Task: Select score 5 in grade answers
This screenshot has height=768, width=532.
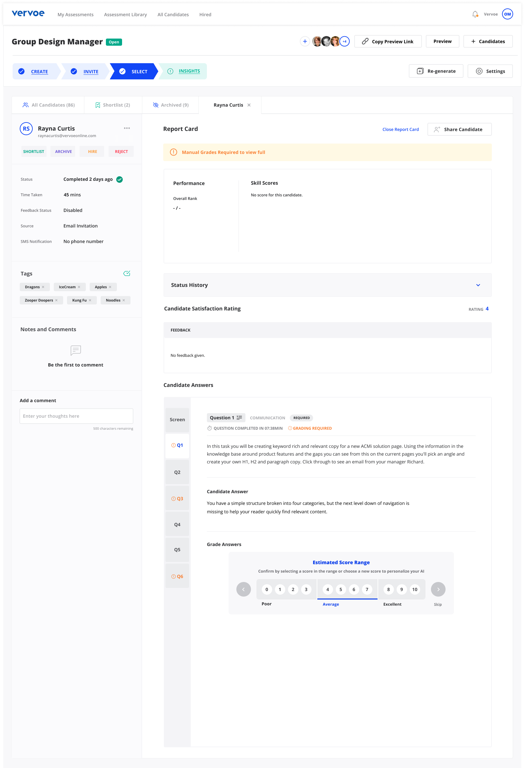Action: pos(340,589)
